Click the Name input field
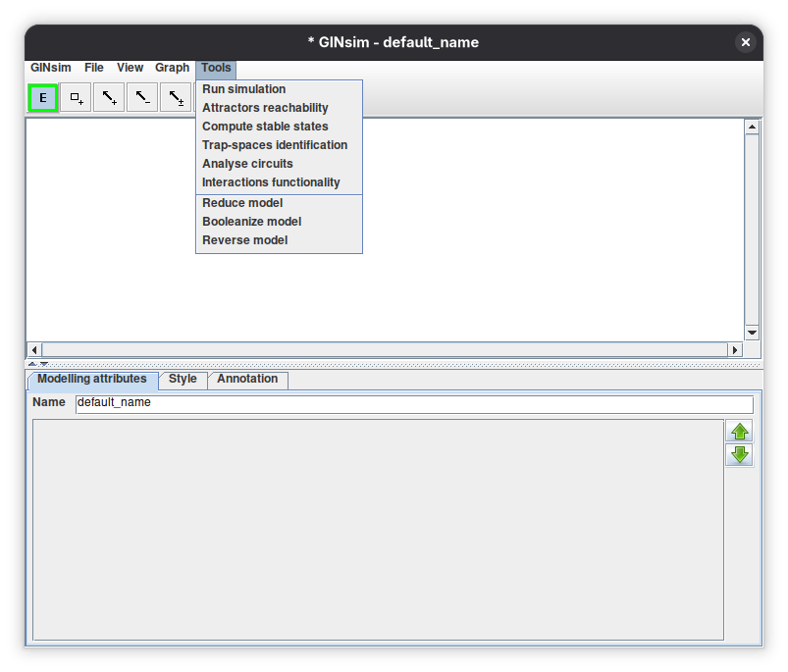788x672 pixels. [x=414, y=404]
